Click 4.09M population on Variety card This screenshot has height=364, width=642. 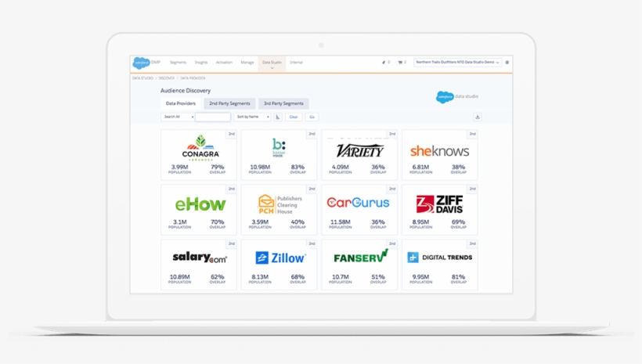pos(341,167)
